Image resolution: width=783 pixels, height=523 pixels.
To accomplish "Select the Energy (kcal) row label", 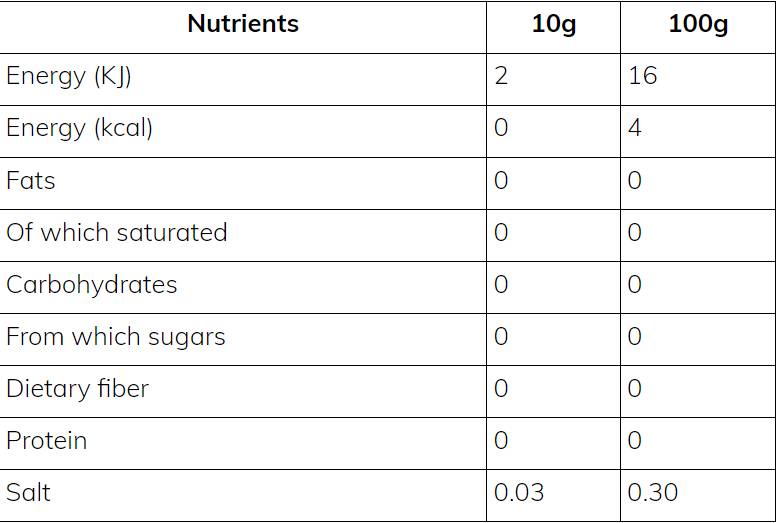I will [x=79, y=128].
